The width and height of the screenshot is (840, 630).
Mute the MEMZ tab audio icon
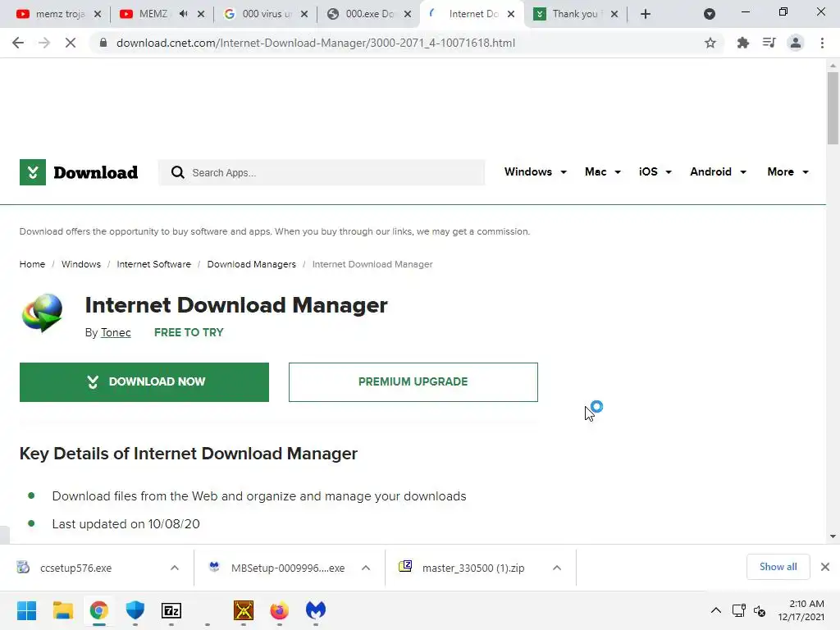(183, 14)
